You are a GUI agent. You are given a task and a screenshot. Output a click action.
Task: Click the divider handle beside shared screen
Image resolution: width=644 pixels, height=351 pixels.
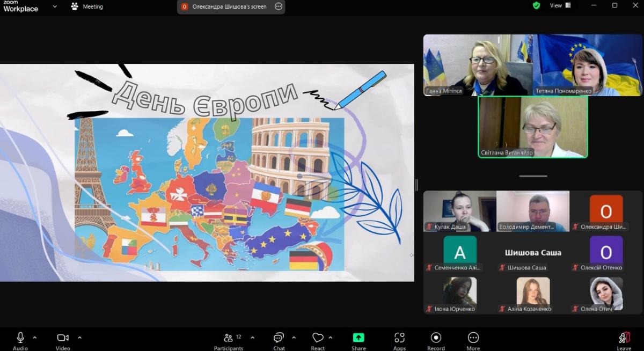coord(416,185)
